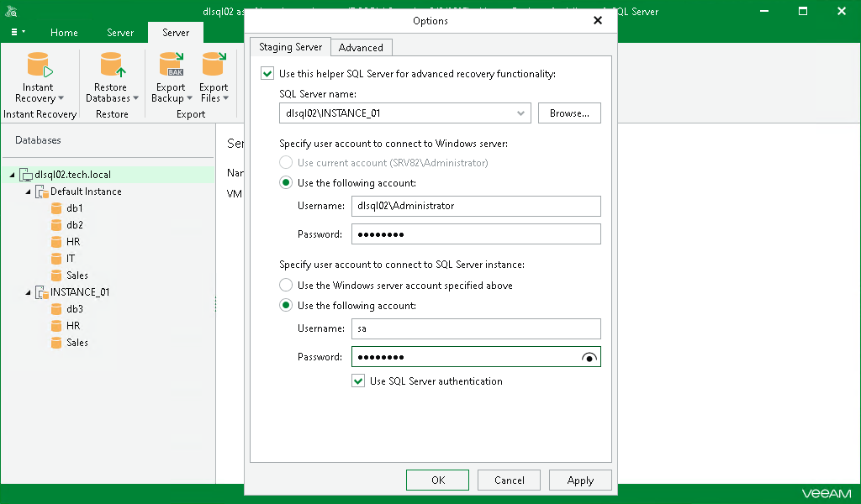This screenshot has height=504, width=861.
Task: Switch to the Advanced tab
Action: tap(361, 48)
